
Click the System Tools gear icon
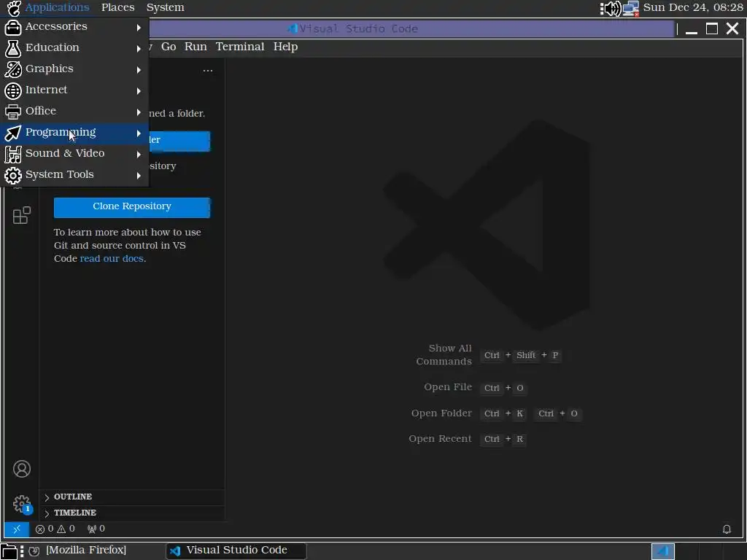(13, 175)
